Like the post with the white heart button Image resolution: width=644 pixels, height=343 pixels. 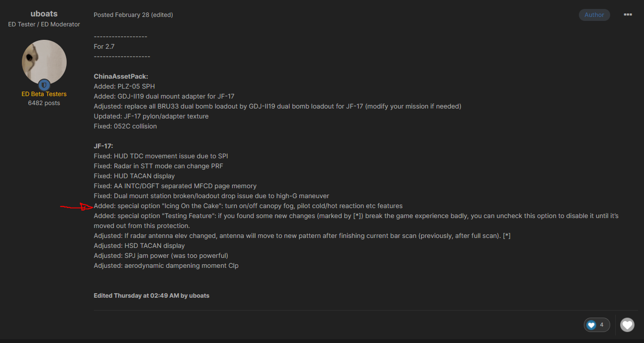pyautogui.click(x=628, y=325)
